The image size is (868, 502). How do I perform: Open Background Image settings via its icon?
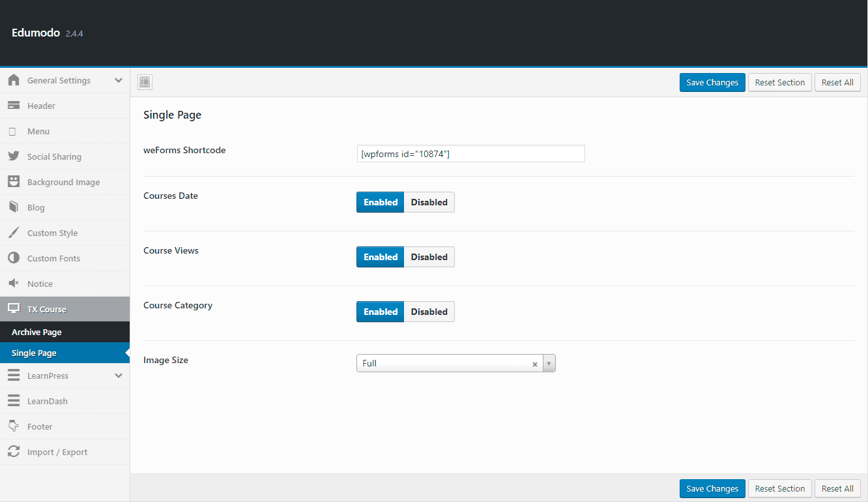tap(15, 182)
